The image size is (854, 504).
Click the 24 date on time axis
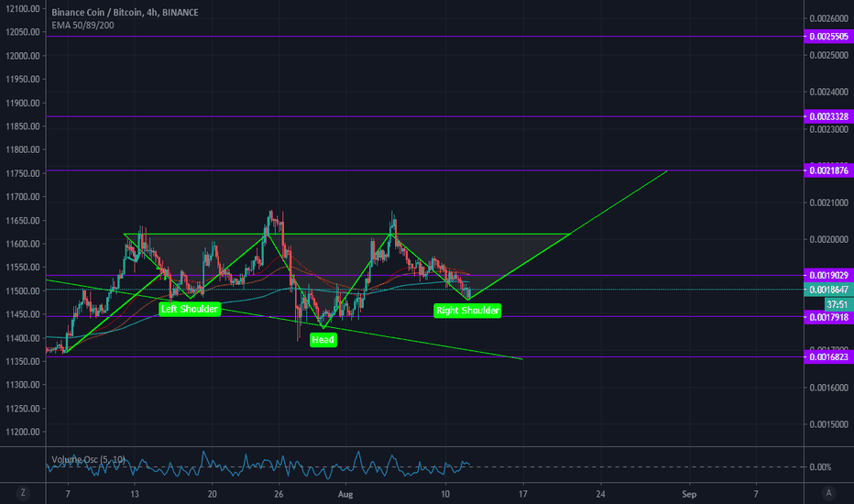point(600,494)
